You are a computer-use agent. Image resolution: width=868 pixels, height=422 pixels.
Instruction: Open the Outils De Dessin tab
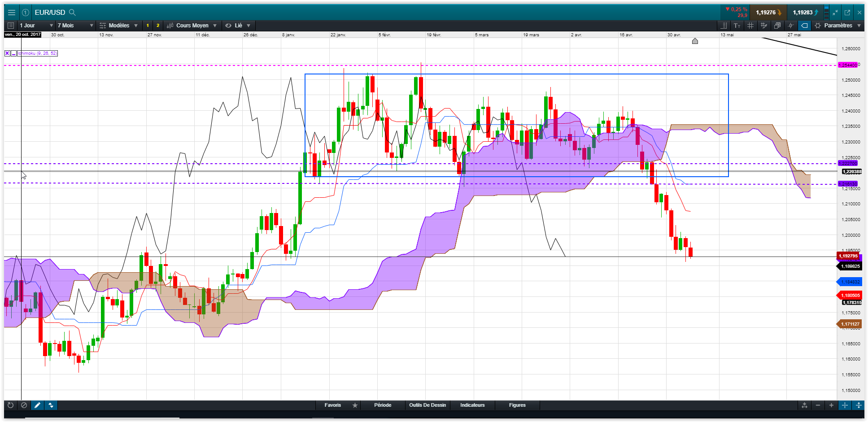(427, 405)
